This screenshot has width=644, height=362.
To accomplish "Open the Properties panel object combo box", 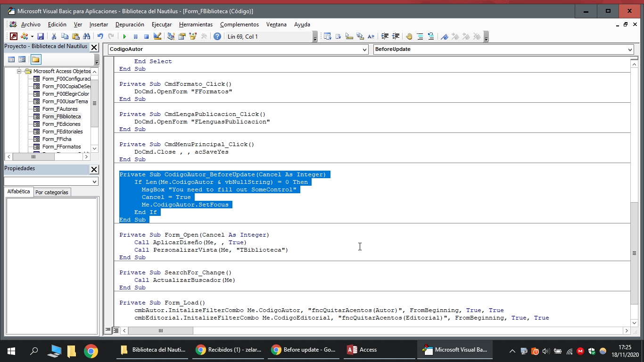I will (51, 181).
